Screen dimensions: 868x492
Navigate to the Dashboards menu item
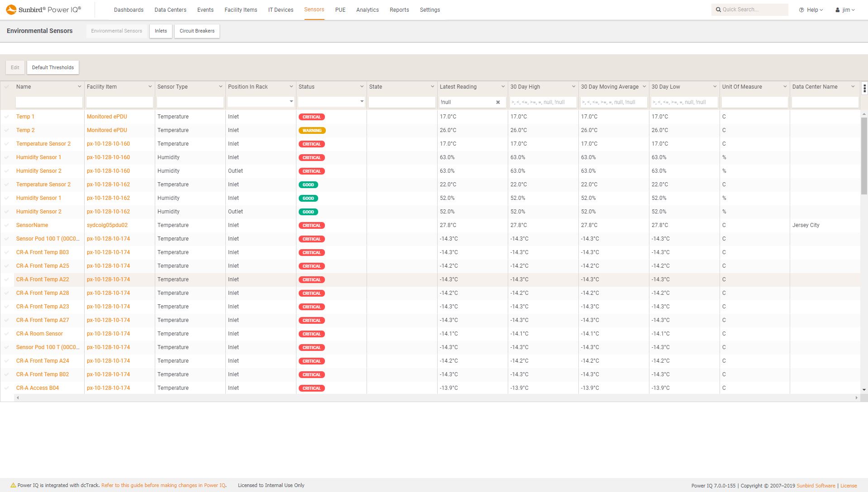point(129,9)
